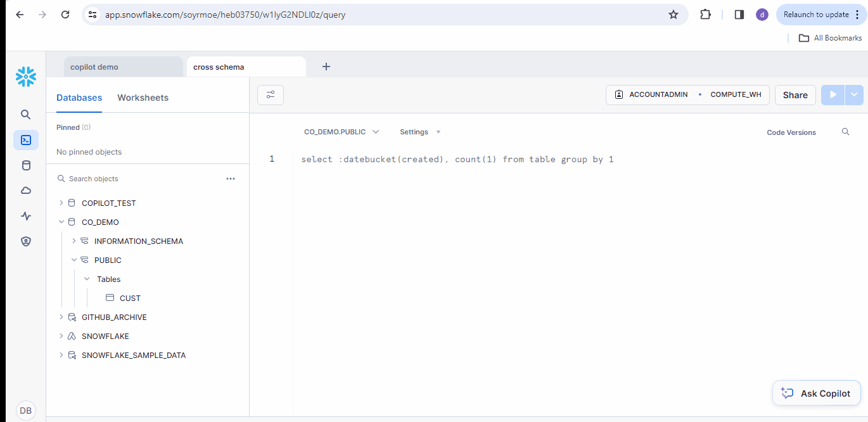
Task: Run the query with play button
Action: pyautogui.click(x=833, y=95)
